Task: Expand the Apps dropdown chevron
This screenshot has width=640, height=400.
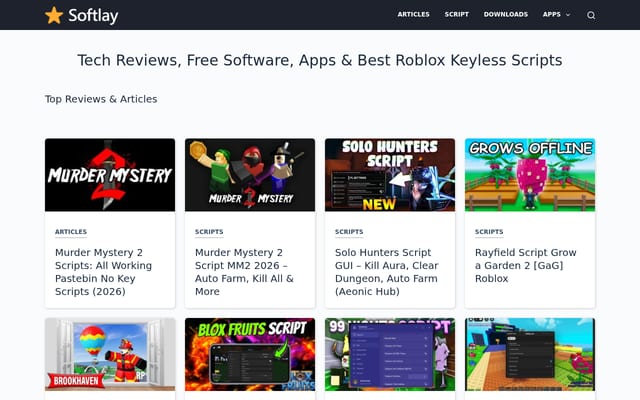Action: coord(568,15)
